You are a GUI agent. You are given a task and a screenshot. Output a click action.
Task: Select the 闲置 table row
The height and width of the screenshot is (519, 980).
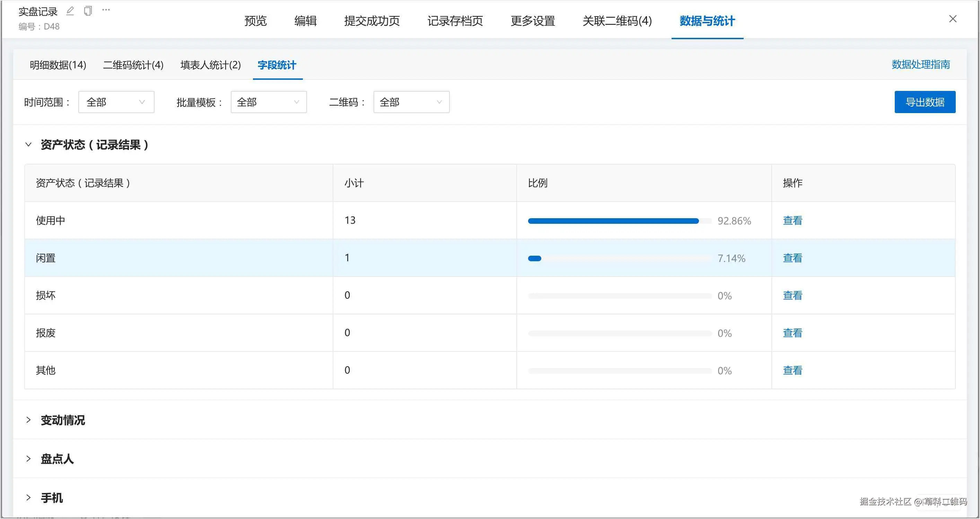point(179,258)
